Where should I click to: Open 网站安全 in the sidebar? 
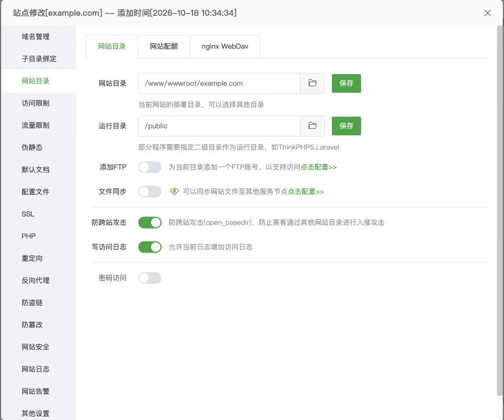38,346
